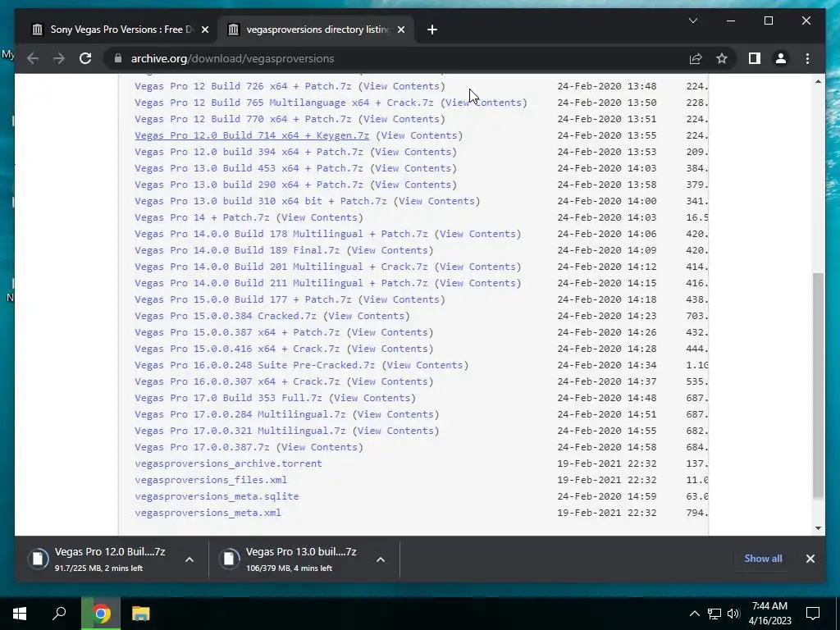The image size is (840, 630).
Task: Open Vegas Pro 14.0.0 Build 178 Multilingual link
Action: pos(281,234)
